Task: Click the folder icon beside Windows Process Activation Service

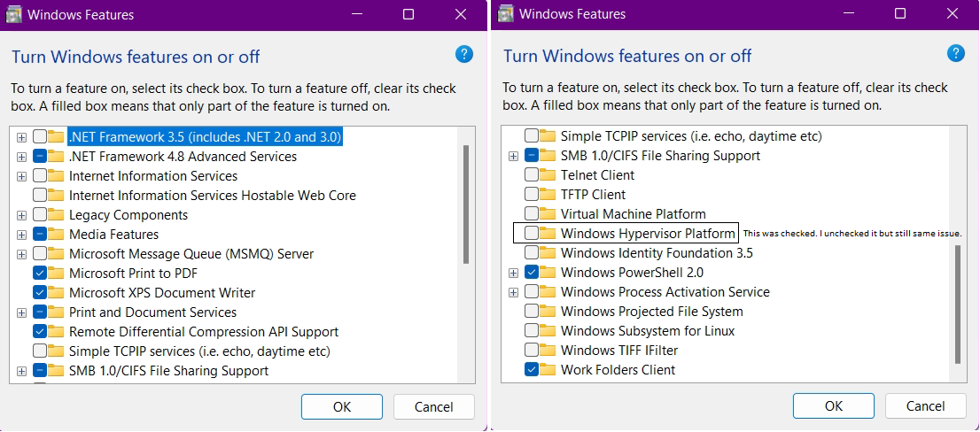Action: [548, 291]
